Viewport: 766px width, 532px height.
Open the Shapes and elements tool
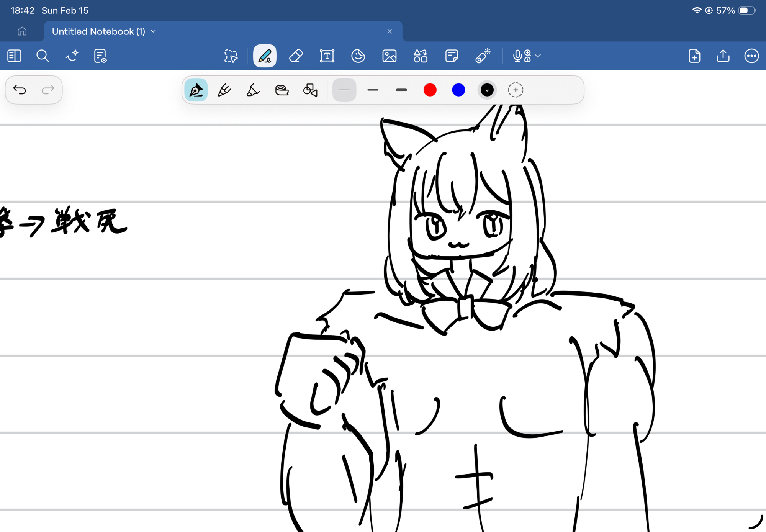(x=420, y=56)
